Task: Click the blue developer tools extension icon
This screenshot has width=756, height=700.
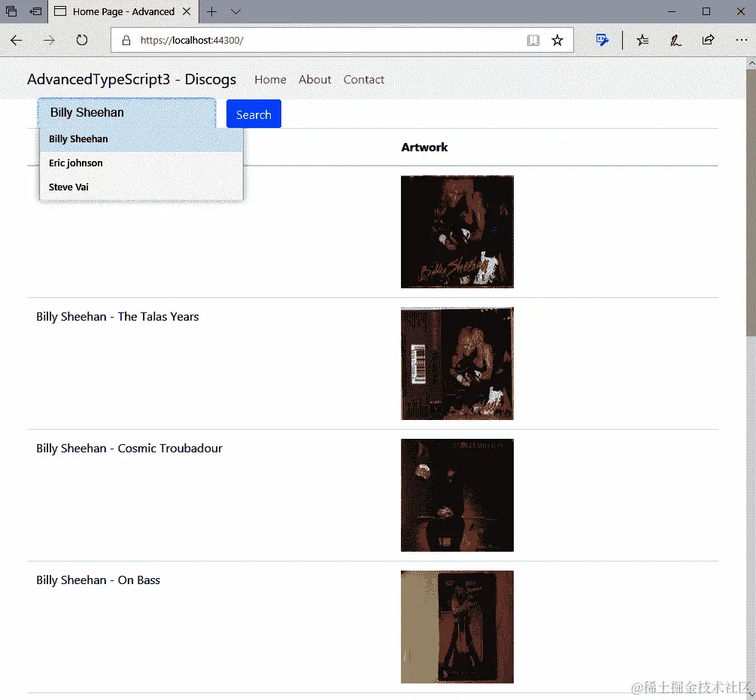Action: 603,40
